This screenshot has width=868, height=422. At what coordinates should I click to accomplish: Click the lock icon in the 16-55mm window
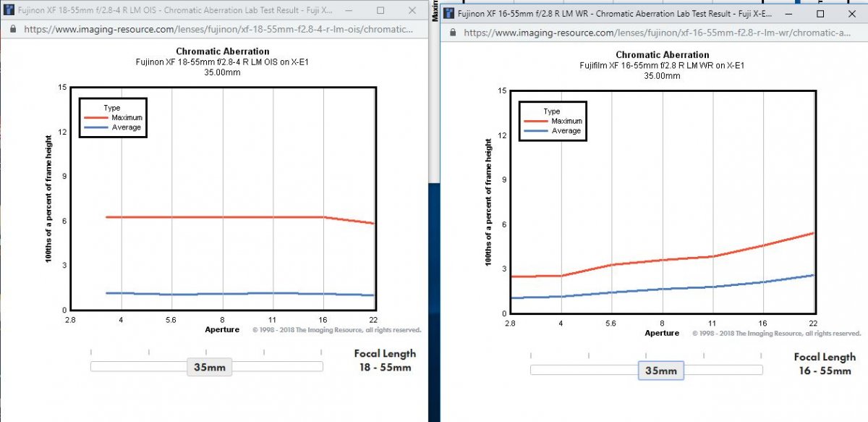(454, 33)
